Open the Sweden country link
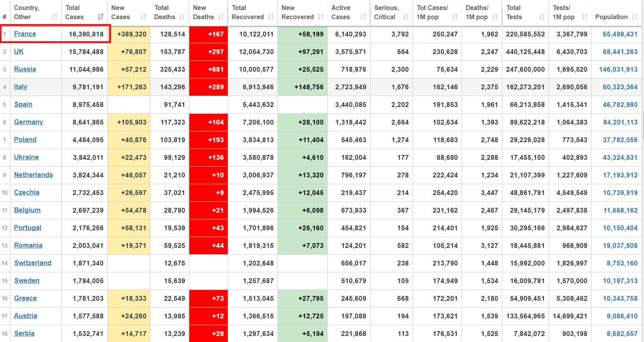Image resolution: width=644 pixels, height=342 pixels. coord(27,281)
